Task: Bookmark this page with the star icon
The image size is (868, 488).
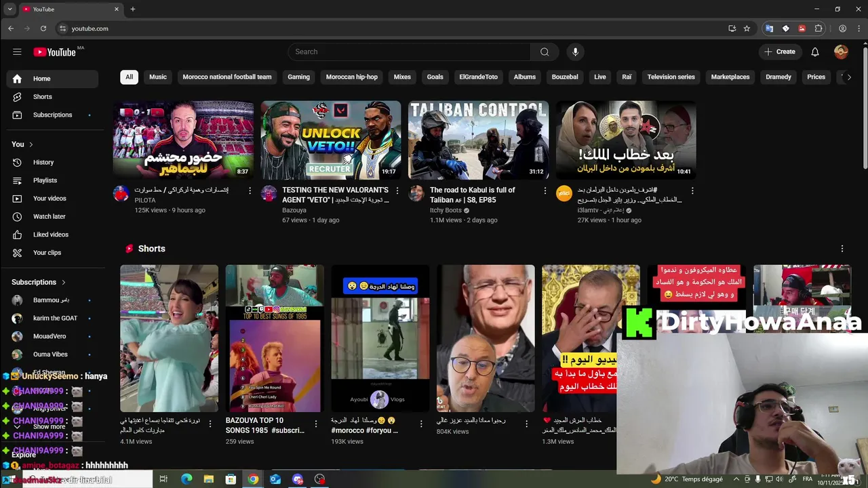Action: [x=747, y=28]
